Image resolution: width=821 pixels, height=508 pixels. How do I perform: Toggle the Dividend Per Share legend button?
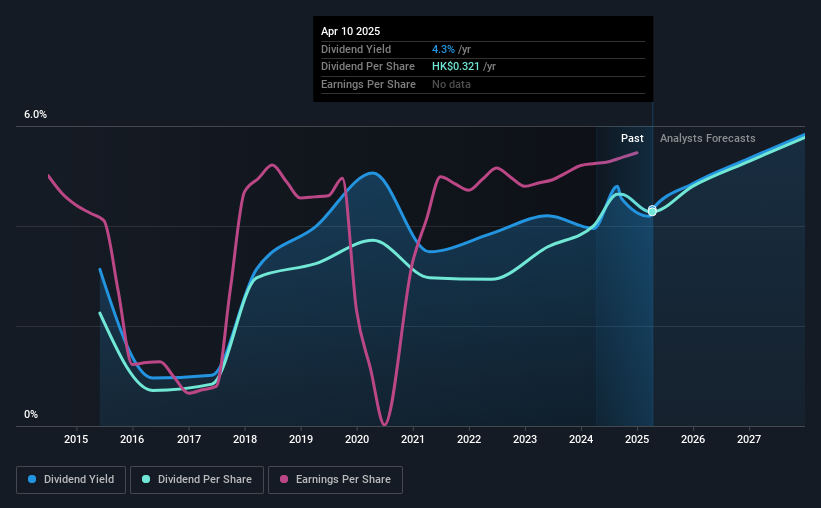[197, 480]
